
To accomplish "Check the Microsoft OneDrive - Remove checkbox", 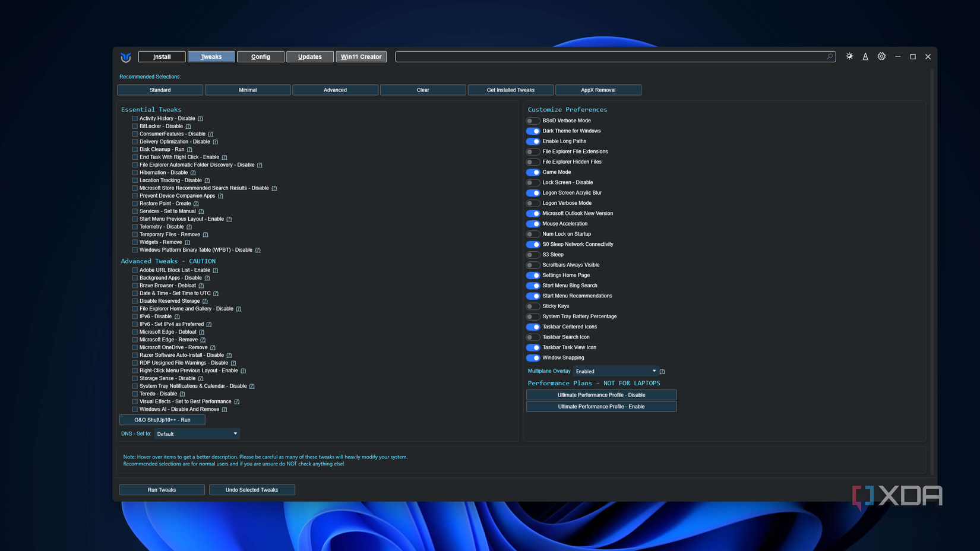I will (135, 347).
